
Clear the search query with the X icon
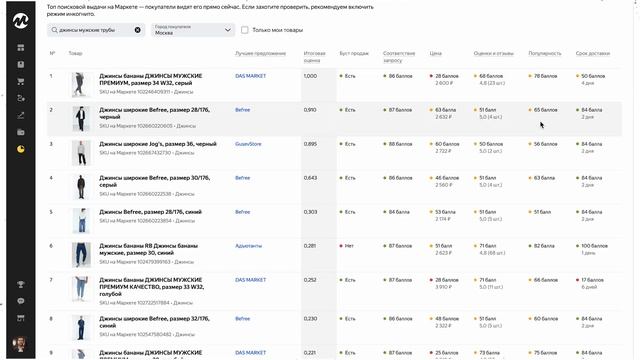coord(138,30)
